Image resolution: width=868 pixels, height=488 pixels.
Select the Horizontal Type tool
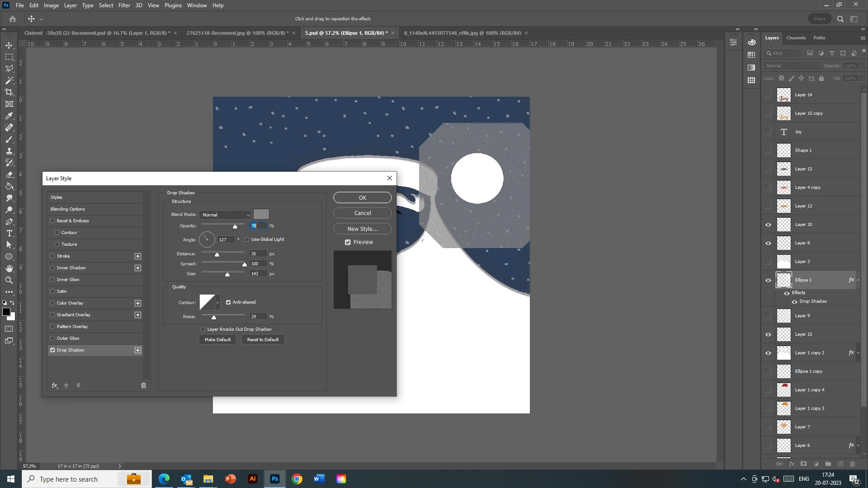click(x=9, y=233)
